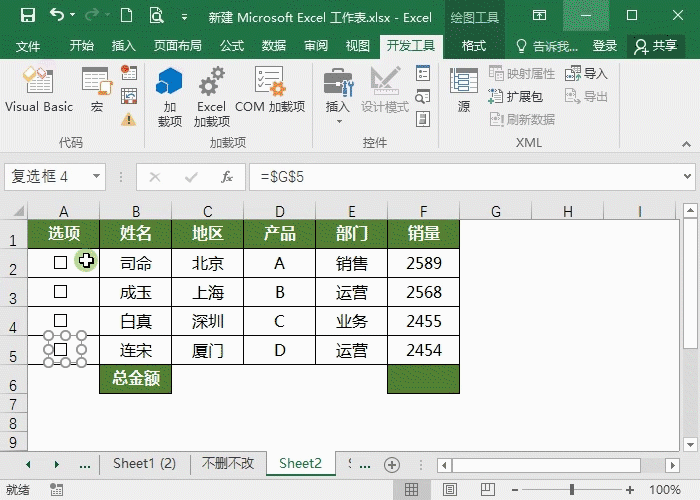Go to the 公式 tab
Viewport: 700px width, 500px height.
tap(232, 46)
